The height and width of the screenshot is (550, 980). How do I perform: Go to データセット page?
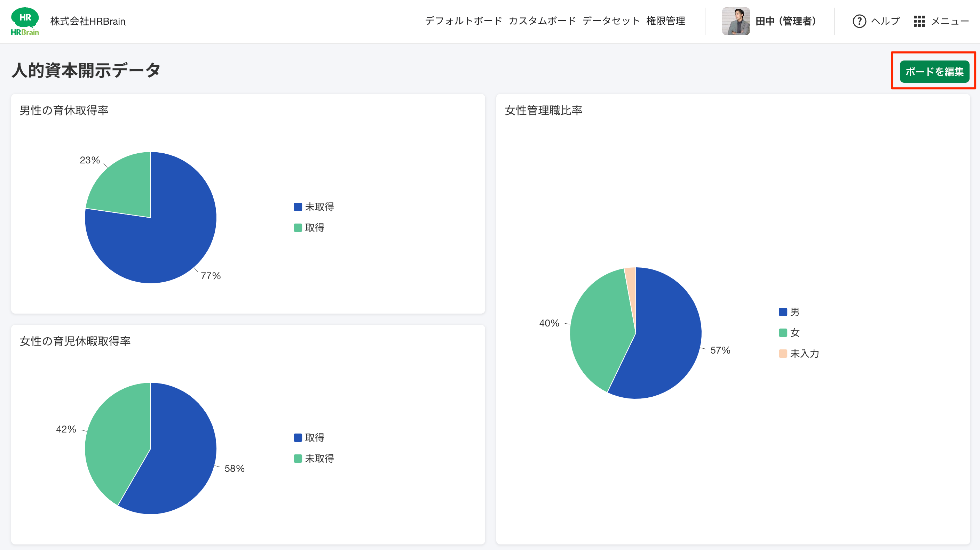(611, 21)
